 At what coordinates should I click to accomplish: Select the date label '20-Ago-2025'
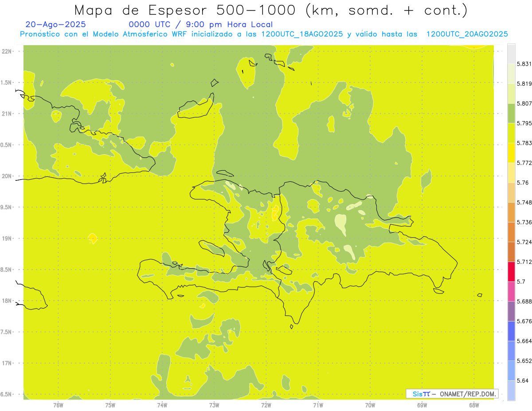click(56, 24)
